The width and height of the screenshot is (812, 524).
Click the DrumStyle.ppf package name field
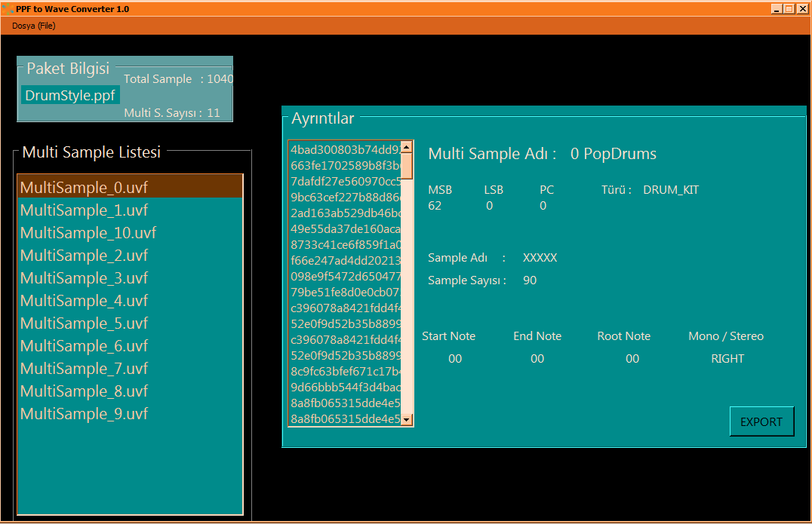click(70, 96)
